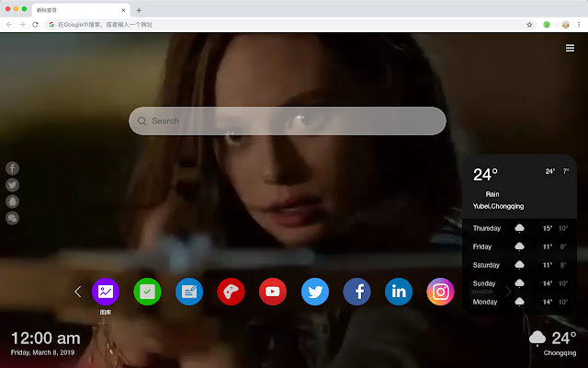
Task: Click the Yubei,Chongqing location text
Action: (x=498, y=206)
